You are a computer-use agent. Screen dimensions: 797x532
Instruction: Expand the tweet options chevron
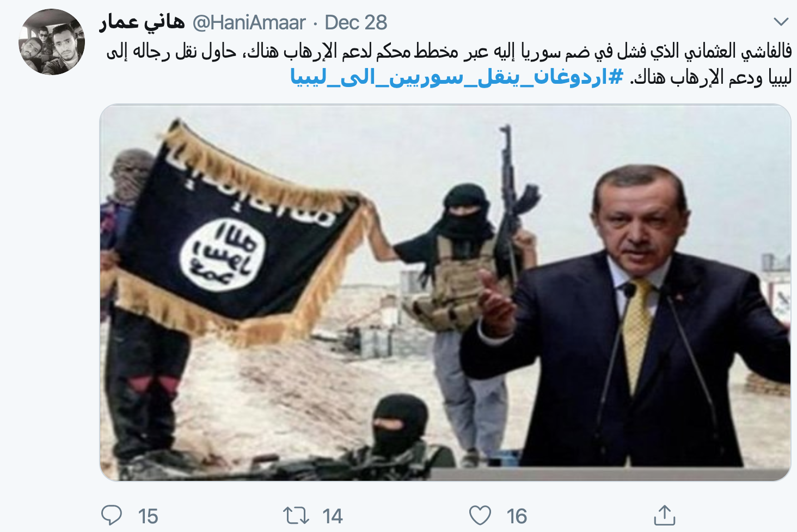point(781,22)
